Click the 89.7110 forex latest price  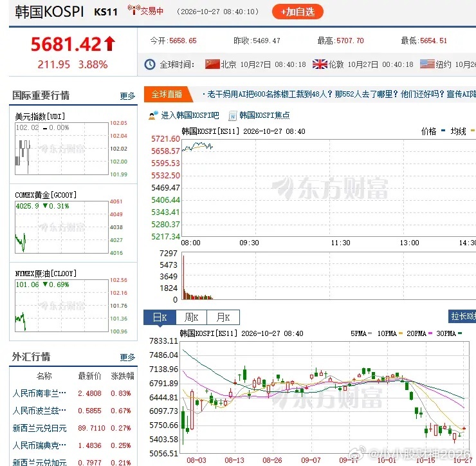pos(91,428)
